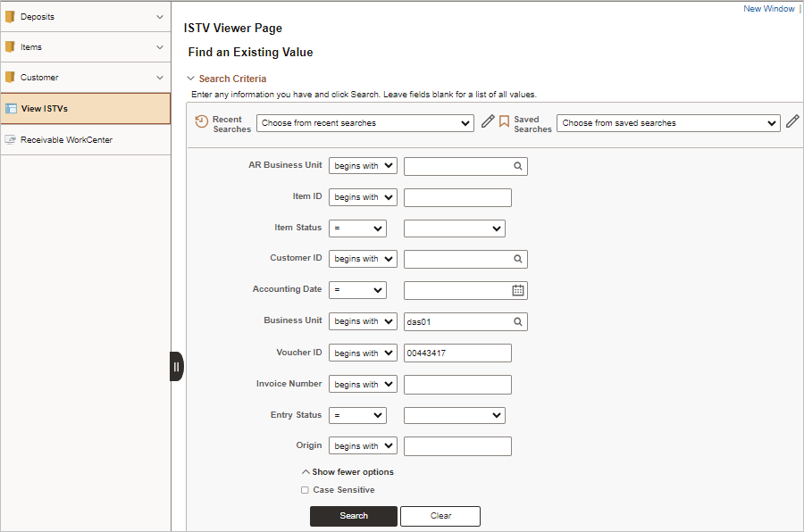
Task: Collapse the left navigation panel handle
Action: [x=176, y=367]
